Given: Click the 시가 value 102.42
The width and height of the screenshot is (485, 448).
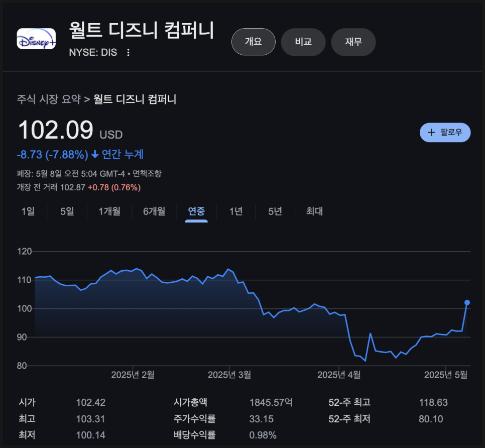Looking at the screenshot, I should tap(91, 402).
